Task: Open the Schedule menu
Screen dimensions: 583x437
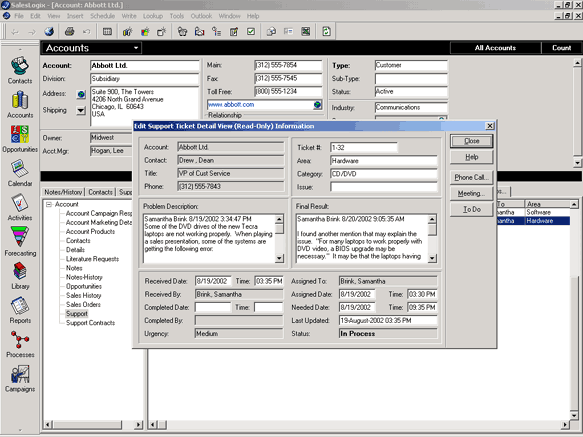Action: [102, 16]
